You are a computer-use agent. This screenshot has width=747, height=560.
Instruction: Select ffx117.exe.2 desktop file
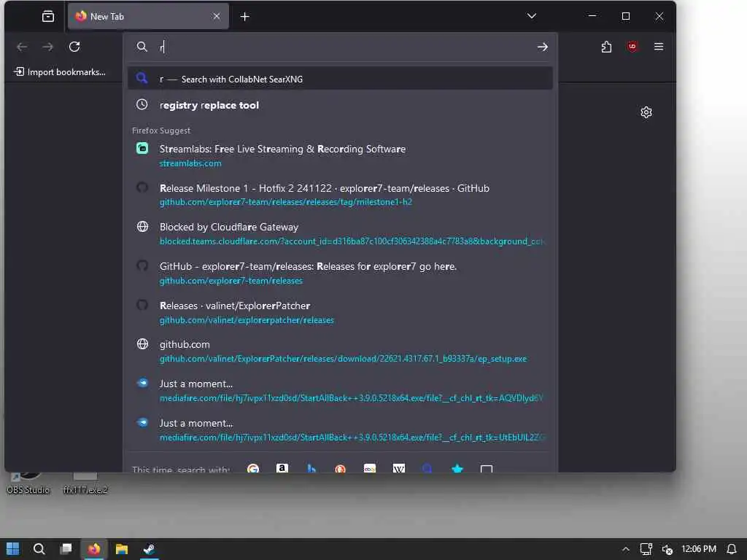pyautogui.click(x=86, y=484)
